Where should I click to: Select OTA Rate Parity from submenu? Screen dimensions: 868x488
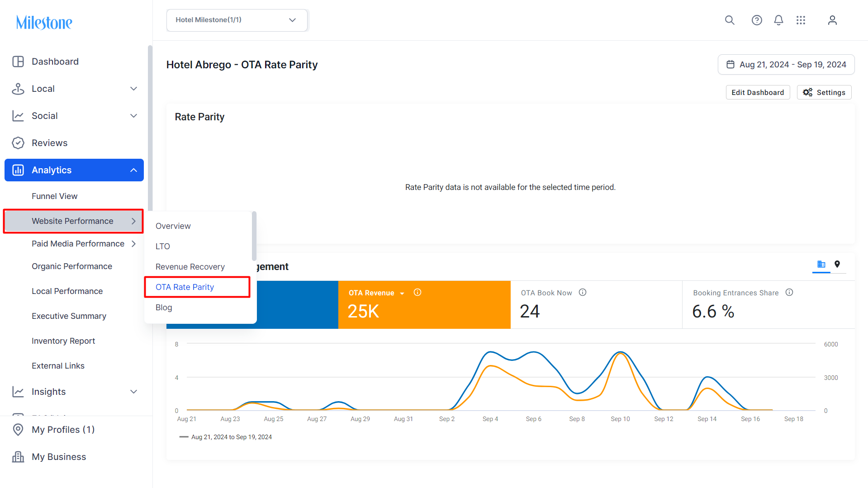pos(185,287)
